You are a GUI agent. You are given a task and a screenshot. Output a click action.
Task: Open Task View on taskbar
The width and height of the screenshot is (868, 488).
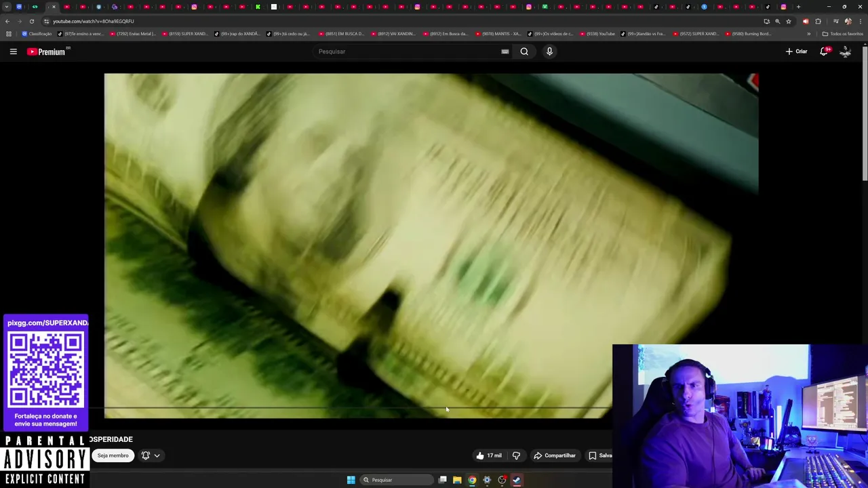[442, 480]
